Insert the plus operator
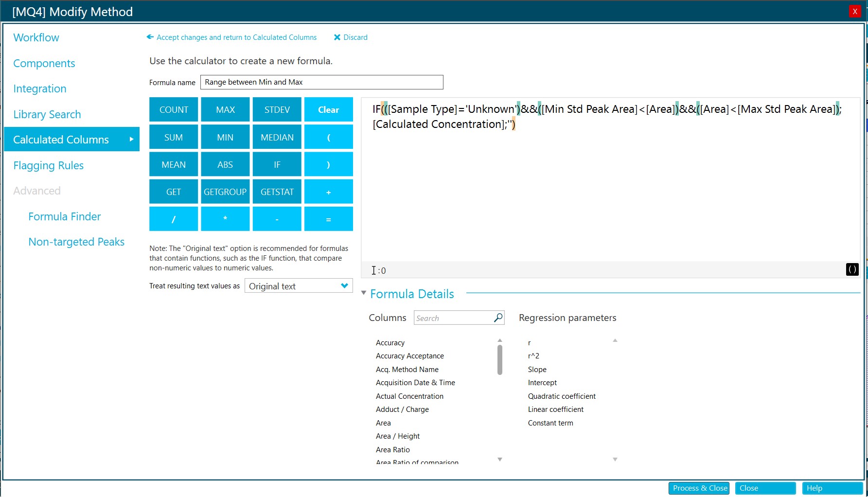The image size is (868, 497). point(329,192)
